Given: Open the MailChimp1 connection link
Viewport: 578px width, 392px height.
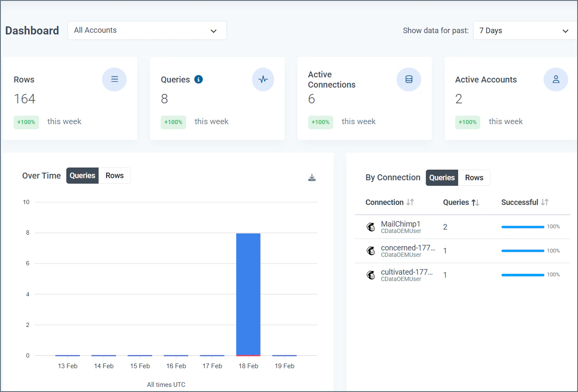Looking at the screenshot, I should pyautogui.click(x=400, y=224).
